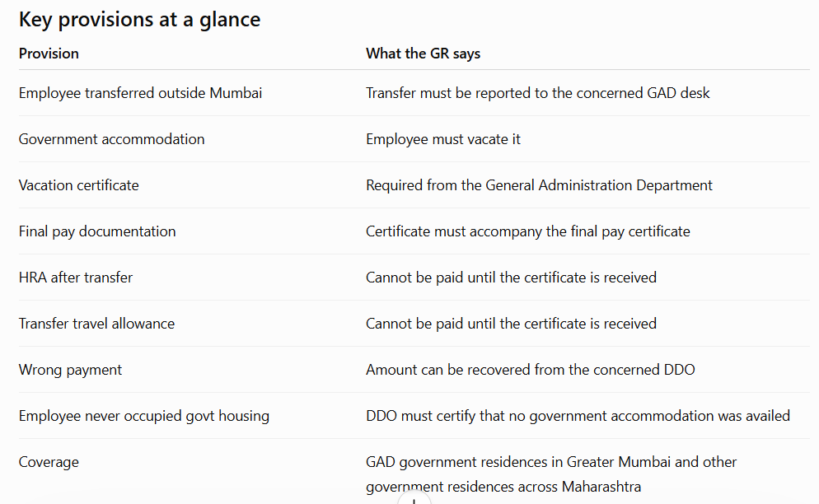Click "Transfer must be reported to the concerned GAD desk"

point(537,93)
